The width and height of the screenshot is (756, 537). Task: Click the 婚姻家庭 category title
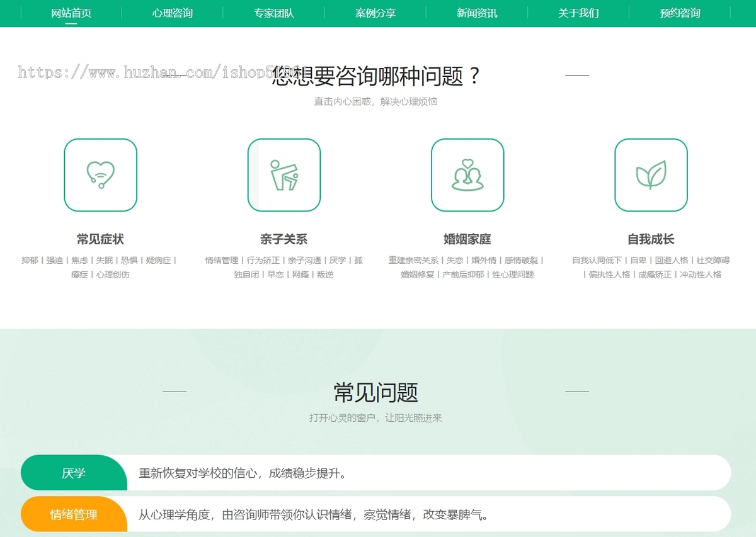click(467, 239)
